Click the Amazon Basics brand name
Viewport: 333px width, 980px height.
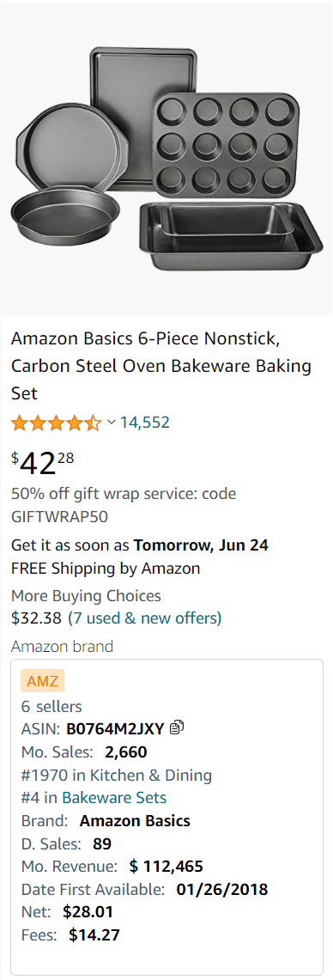tap(135, 820)
